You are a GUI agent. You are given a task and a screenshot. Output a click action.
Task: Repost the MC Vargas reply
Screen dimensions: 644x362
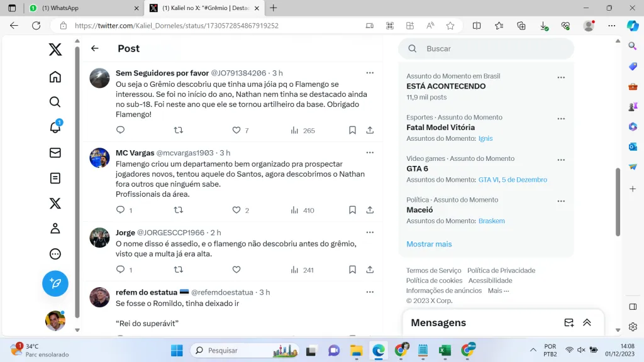point(178,210)
